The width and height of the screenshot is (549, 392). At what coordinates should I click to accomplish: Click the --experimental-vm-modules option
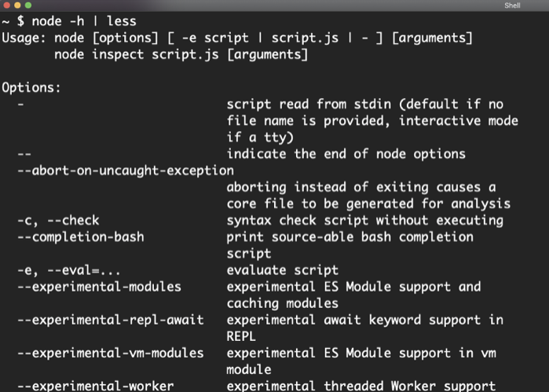coord(111,354)
